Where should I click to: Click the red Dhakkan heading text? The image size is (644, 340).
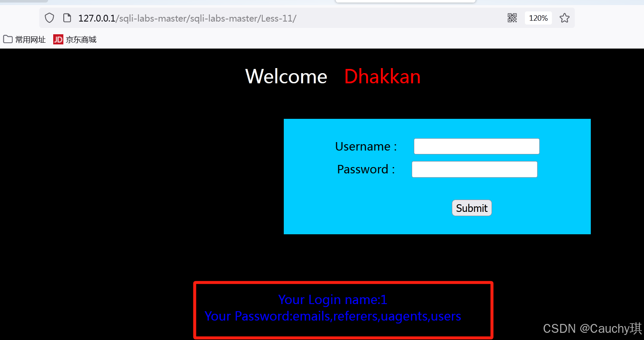coord(382,77)
